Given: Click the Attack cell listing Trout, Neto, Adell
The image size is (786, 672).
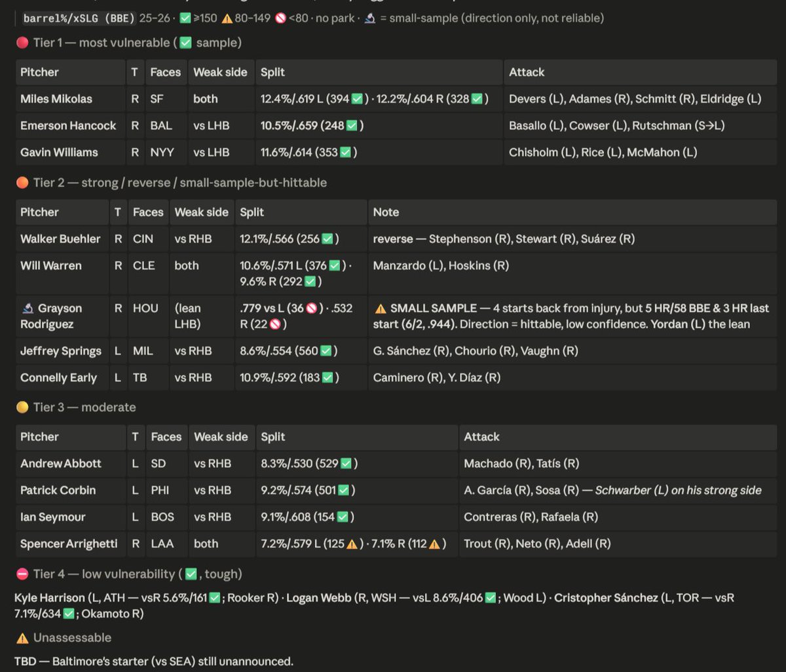Looking at the screenshot, I should (618, 544).
